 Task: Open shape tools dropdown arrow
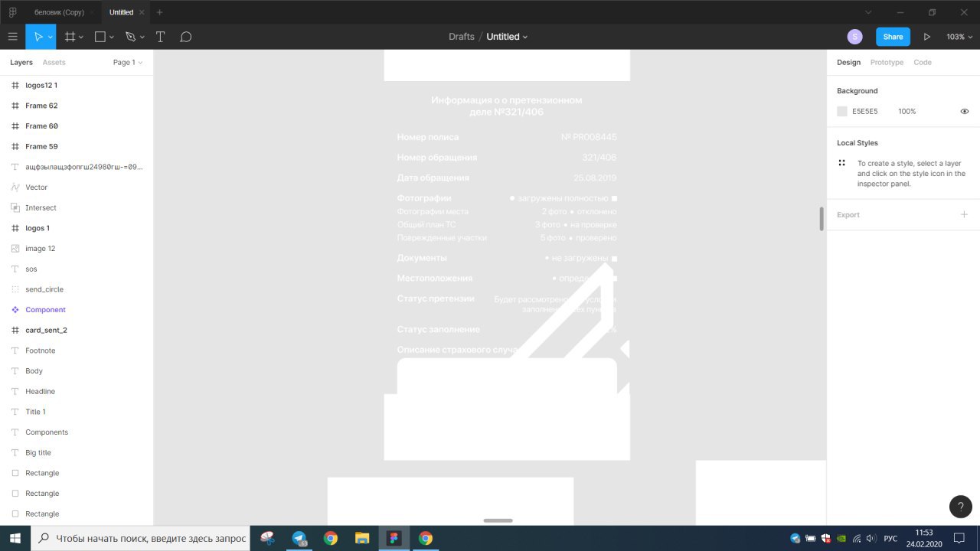[112, 37]
